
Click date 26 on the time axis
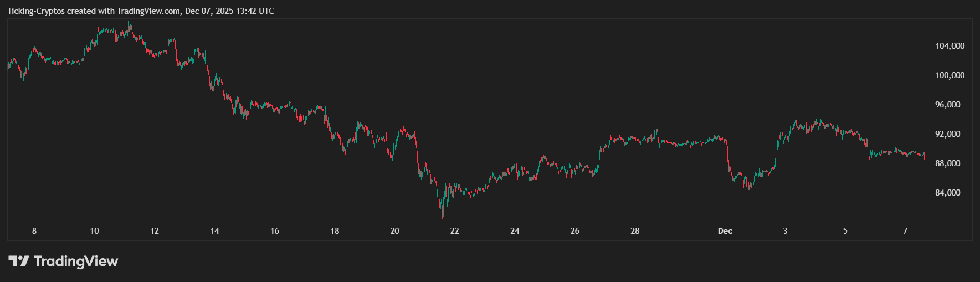[x=574, y=231]
